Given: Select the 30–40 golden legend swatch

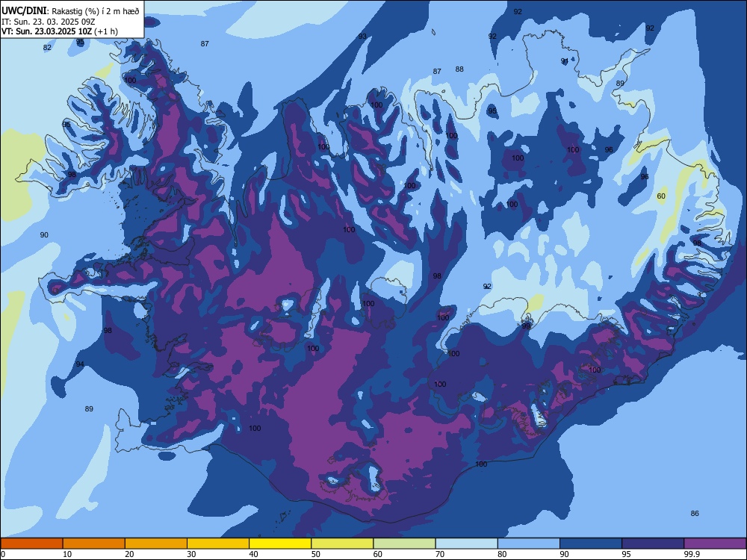Looking at the screenshot, I should tap(218, 544).
